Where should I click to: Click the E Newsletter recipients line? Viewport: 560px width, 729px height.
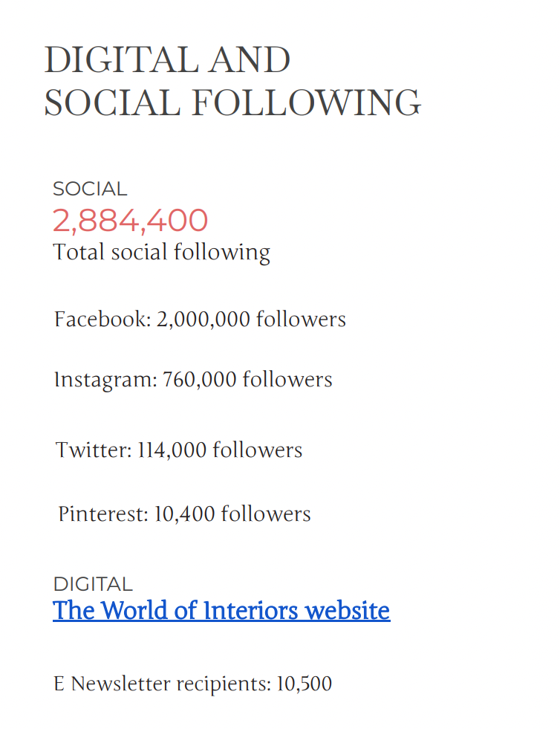[x=193, y=684]
